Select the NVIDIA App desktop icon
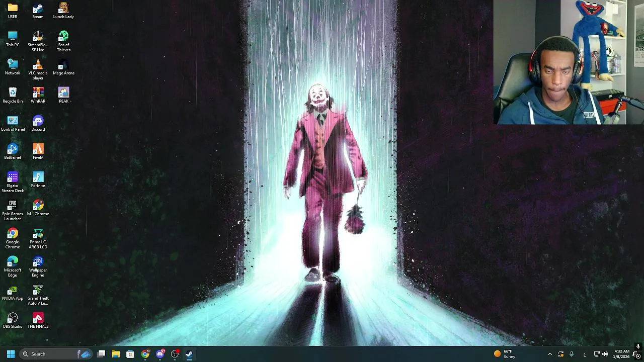 13,293
